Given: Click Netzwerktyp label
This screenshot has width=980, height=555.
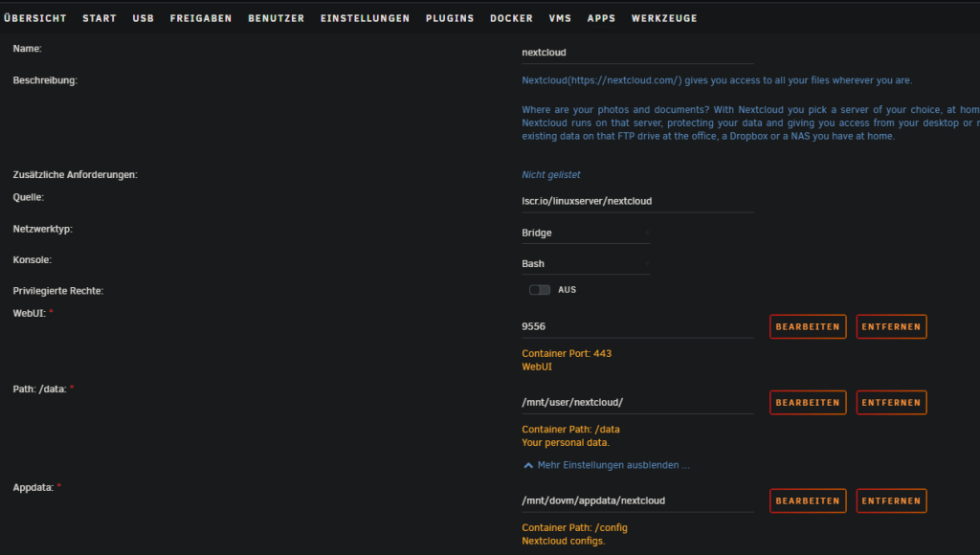Looking at the screenshot, I should tap(42, 229).
